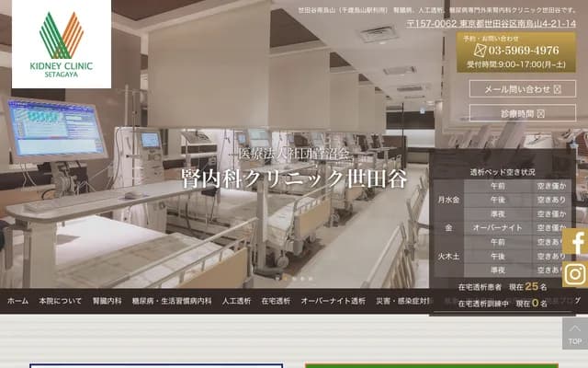The image size is (588, 368).
Task: Click 空きあり status for 月水金 午後
Action: pyautogui.click(x=551, y=201)
